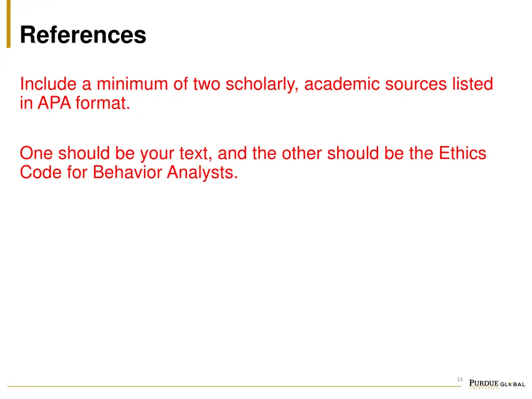Click the slide number 14
Viewport: 532px width, 399px height.
pyautogui.click(x=460, y=379)
